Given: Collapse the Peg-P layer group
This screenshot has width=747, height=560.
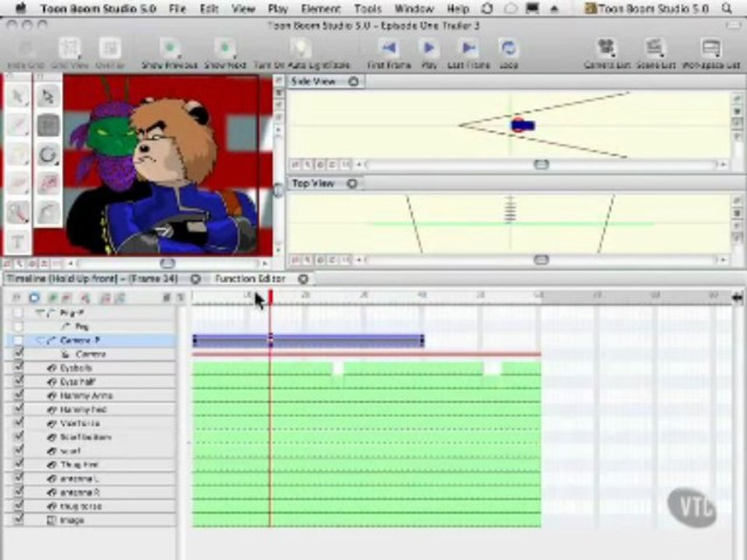Looking at the screenshot, I should click(x=40, y=313).
